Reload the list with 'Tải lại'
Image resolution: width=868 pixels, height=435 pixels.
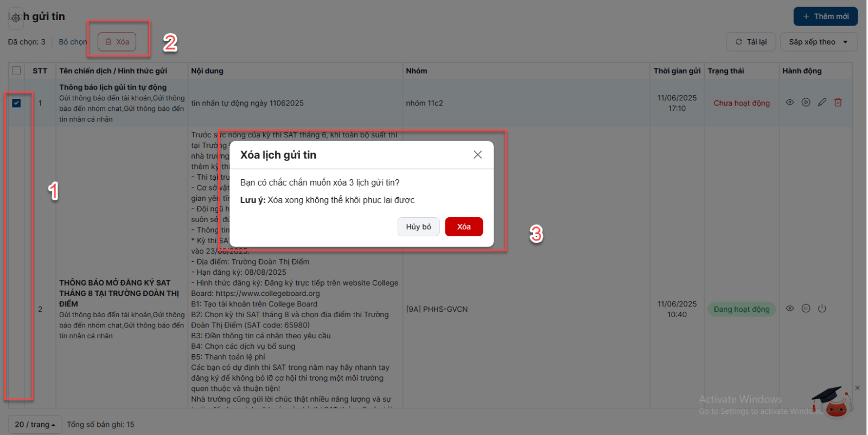coord(751,42)
